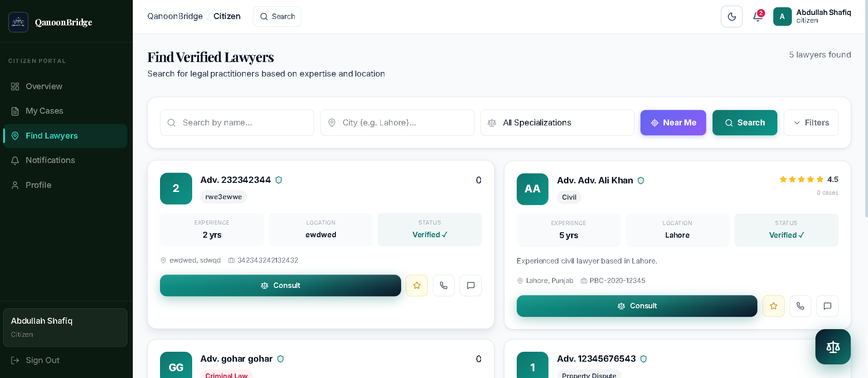Call Adv. 232342344 via the phone icon
The width and height of the screenshot is (868, 378).
click(x=444, y=286)
